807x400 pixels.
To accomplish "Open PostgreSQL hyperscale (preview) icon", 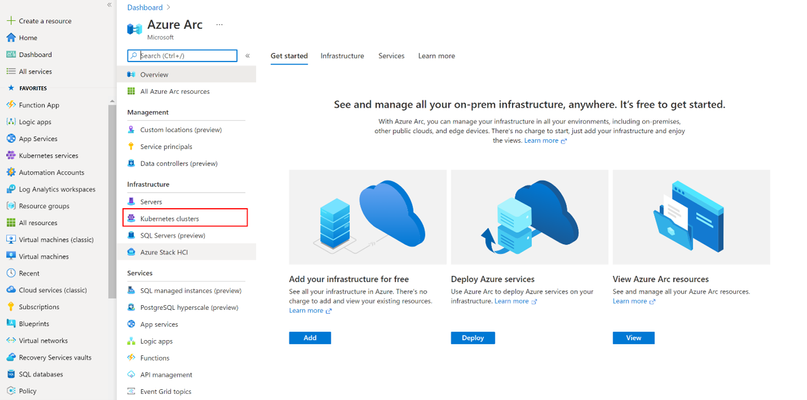I will (x=131, y=307).
